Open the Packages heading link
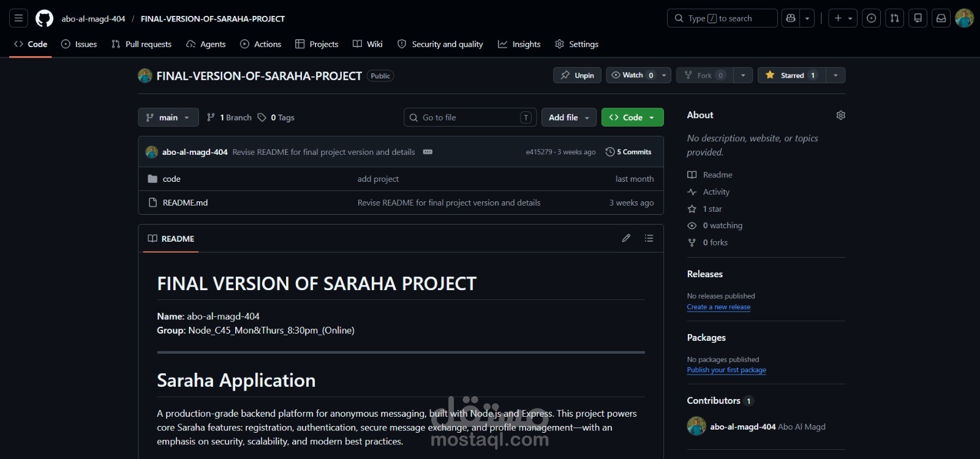This screenshot has width=980, height=459. [706, 338]
